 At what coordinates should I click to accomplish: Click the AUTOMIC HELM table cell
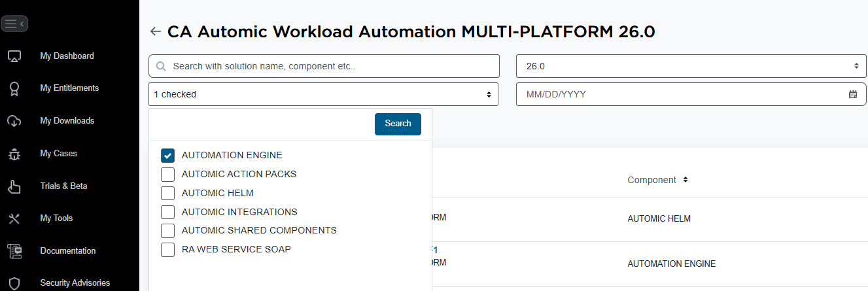659,219
